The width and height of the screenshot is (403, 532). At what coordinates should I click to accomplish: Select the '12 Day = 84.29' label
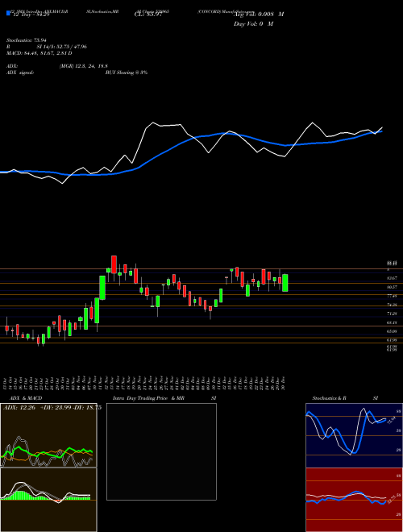click(x=30, y=15)
